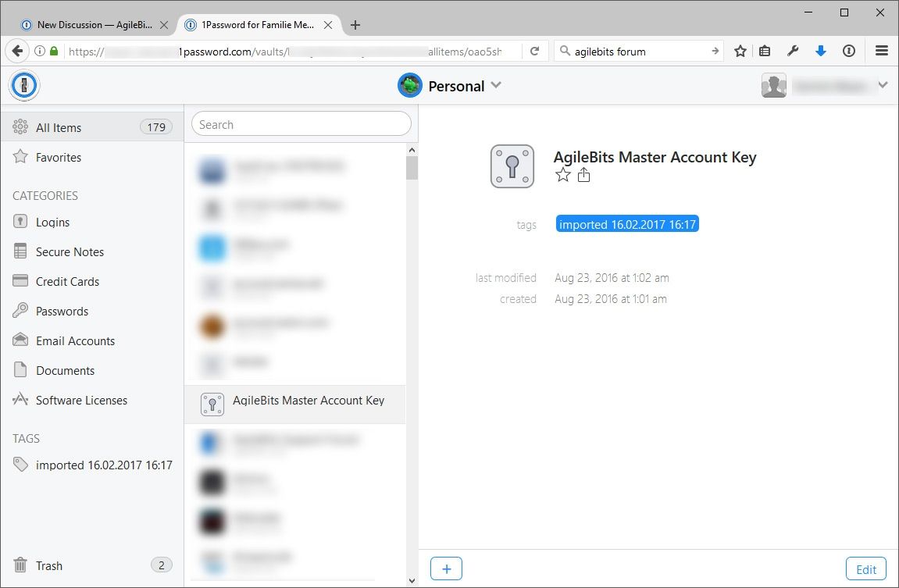This screenshot has width=899, height=588.
Task: Select All Items in sidebar
Action: tap(92, 127)
